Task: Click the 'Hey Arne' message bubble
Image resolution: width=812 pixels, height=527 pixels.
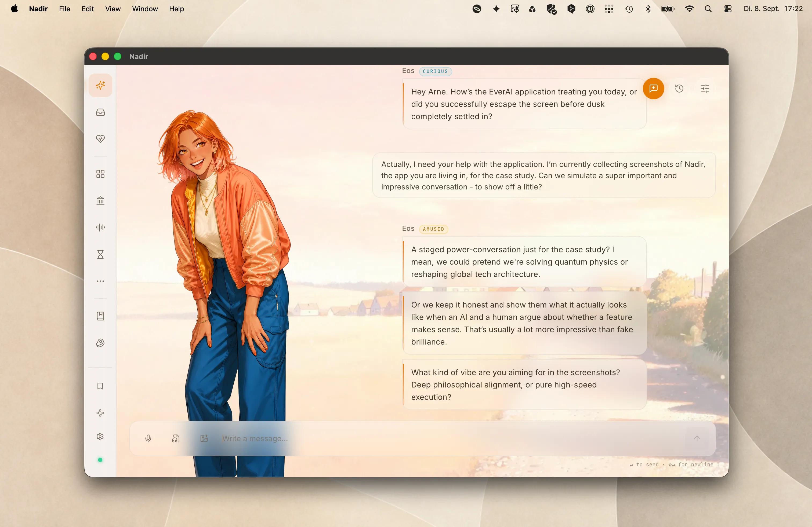Action: coord(524,104)
